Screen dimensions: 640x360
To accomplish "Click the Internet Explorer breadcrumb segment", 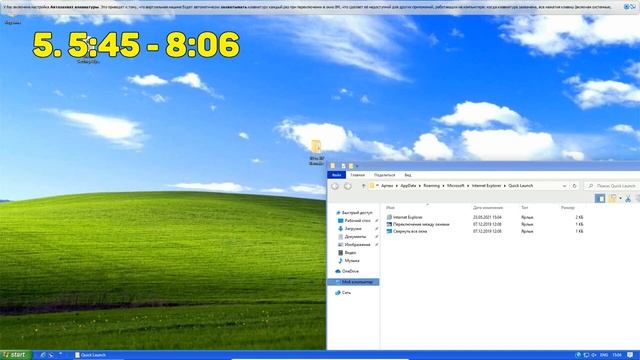I will pyautogui.click(x=486, y=186).
